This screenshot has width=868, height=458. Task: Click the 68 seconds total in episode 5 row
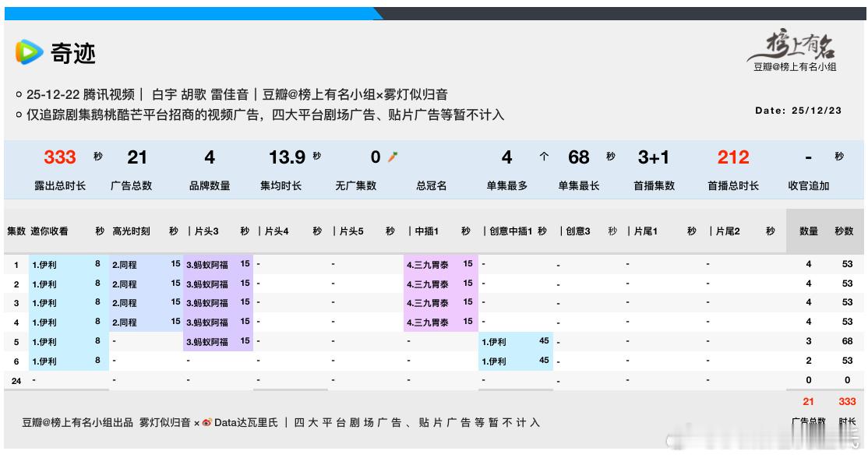click(847, 341)
